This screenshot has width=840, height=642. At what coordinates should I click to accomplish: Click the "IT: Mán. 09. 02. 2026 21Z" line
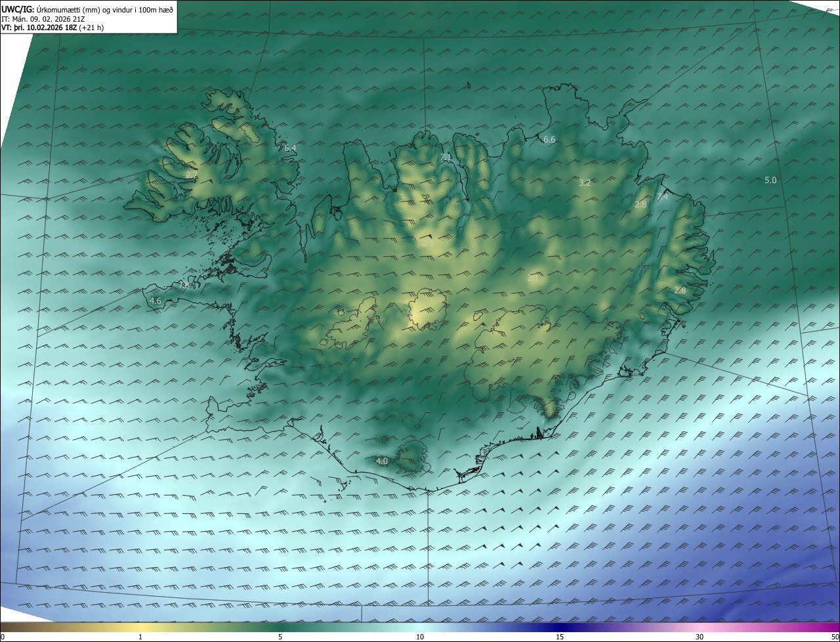[x=43, y=19]
